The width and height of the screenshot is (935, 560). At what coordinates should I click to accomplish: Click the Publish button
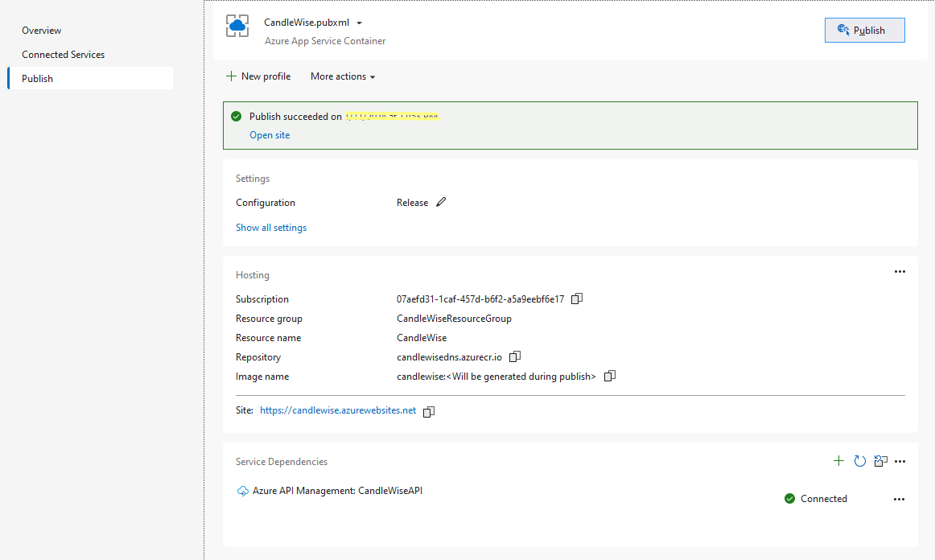click(864, 31)
